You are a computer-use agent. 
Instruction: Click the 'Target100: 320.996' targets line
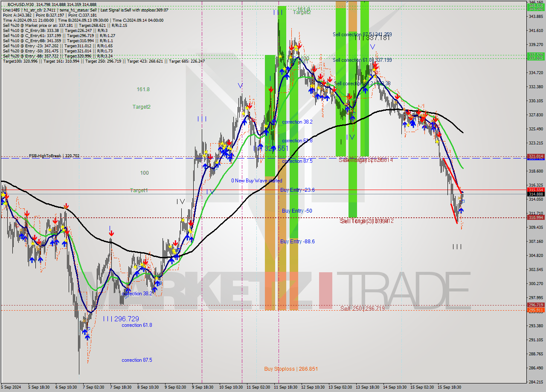(104, 61)
